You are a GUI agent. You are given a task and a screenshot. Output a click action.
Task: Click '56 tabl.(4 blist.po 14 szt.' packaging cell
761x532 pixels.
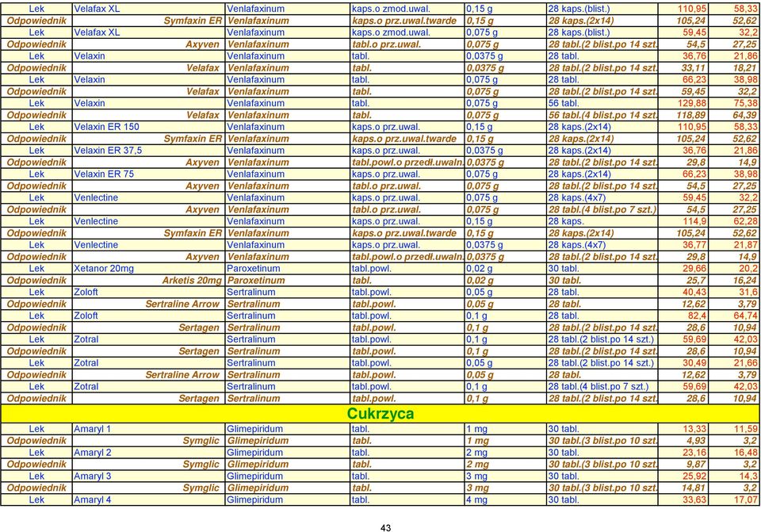click(602, 115)
